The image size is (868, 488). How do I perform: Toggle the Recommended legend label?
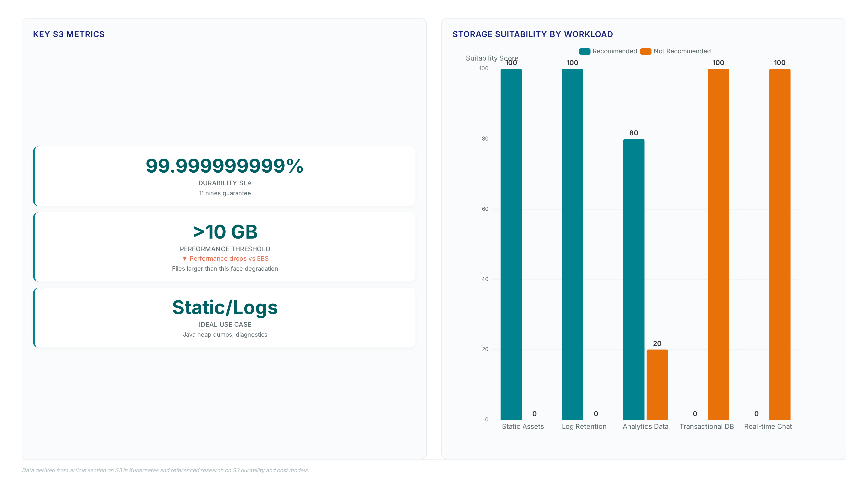point(615,51)
